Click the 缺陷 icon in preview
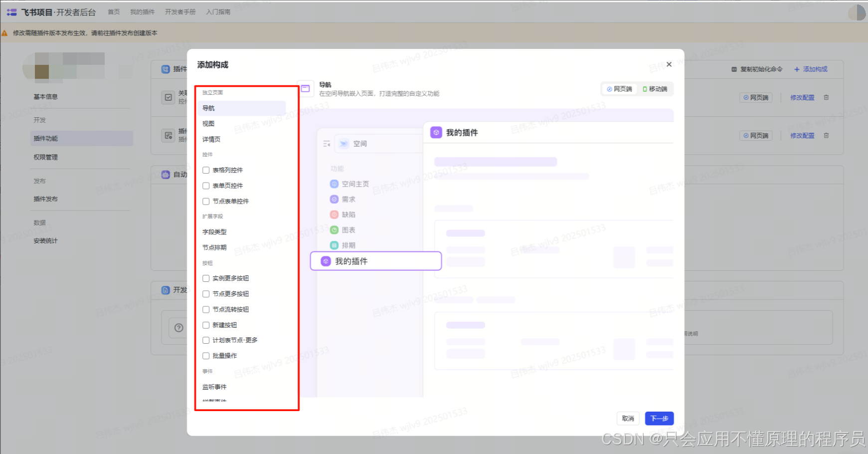Viewport: 868px width, 454px height. click(x=335, y=215)
